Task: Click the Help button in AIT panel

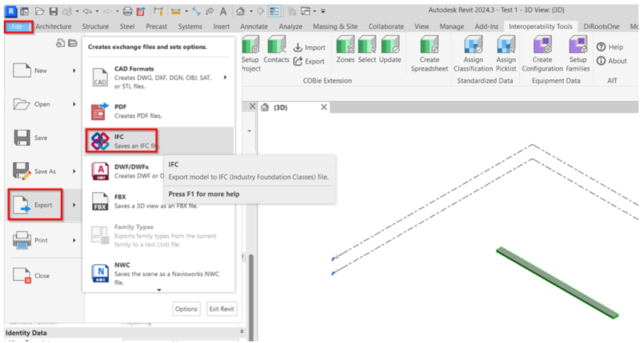Action: point(610,47)
